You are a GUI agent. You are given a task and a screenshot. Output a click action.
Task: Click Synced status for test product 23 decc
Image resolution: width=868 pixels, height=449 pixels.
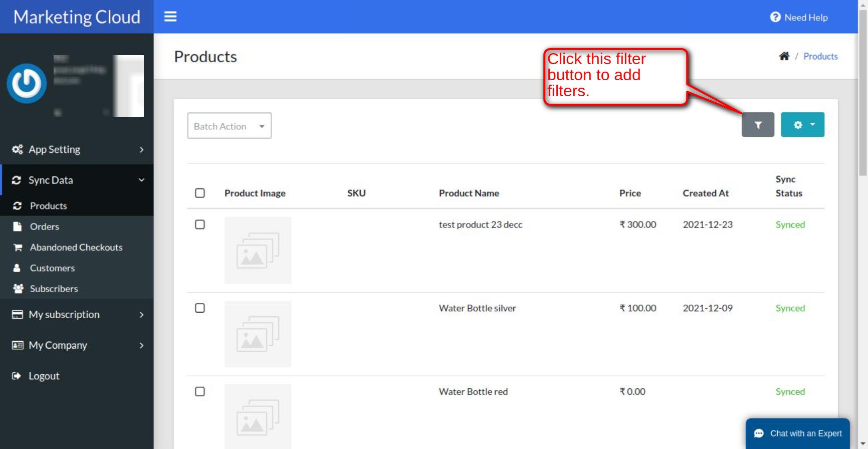tap(790, 224)
